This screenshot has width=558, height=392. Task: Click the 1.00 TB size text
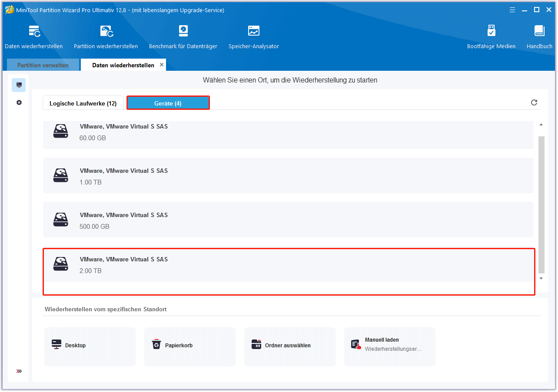click(x=90, y=182)
